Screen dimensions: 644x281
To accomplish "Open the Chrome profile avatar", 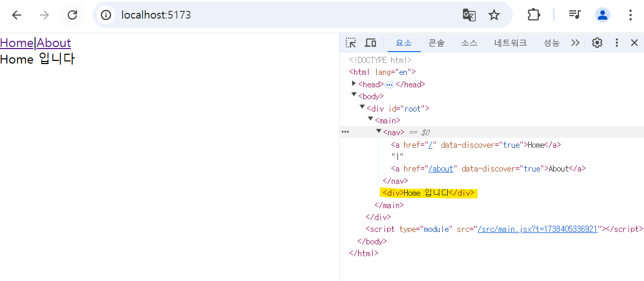I will (x=603, y=15).
